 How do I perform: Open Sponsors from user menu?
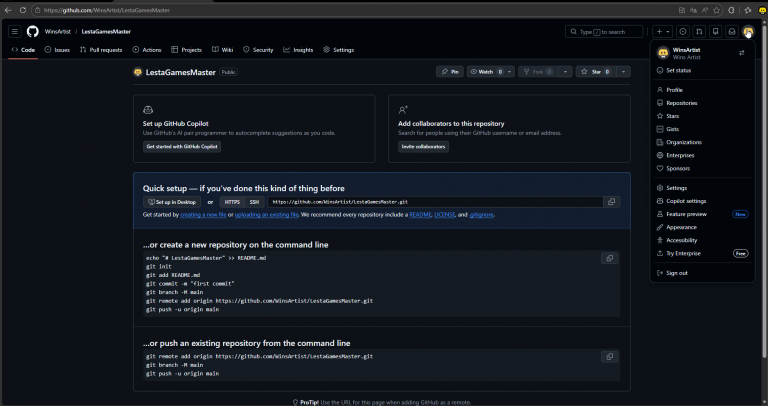pos(702,168)
